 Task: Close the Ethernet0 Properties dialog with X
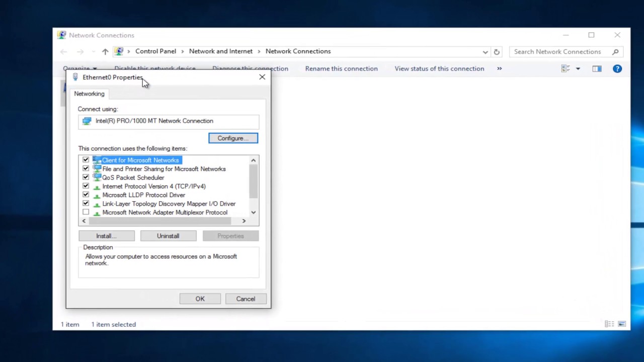[262, 77]
